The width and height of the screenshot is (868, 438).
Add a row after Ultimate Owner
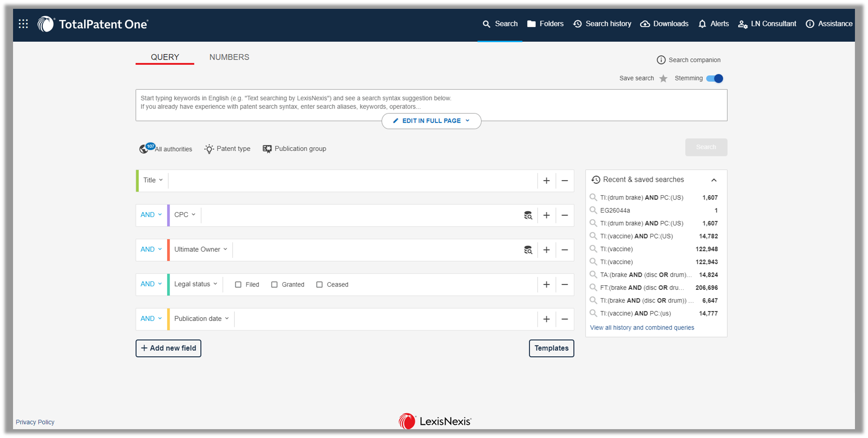click(x=546, y=250)
